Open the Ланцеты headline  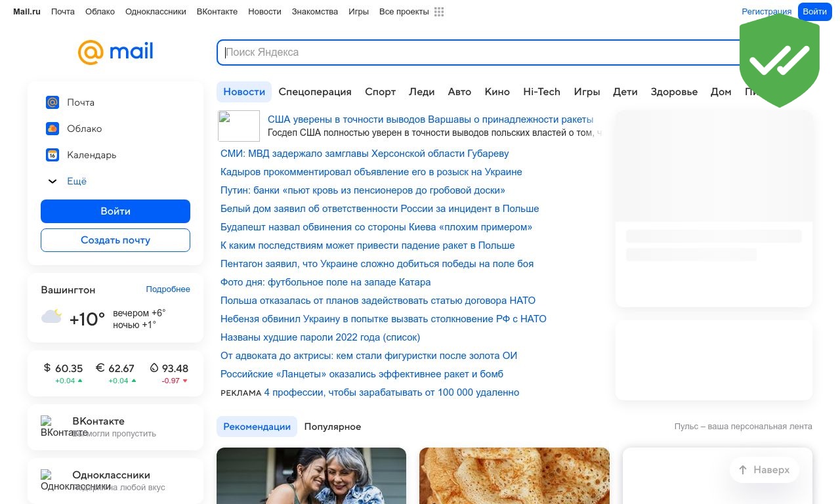tap(362, 374)
